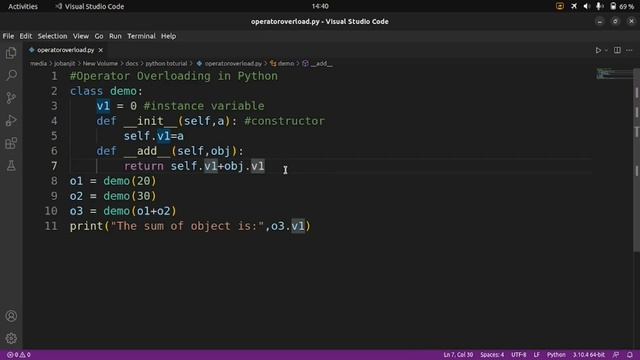Open the Run and Debug view
640x360 pixels.
click(11, 120)
